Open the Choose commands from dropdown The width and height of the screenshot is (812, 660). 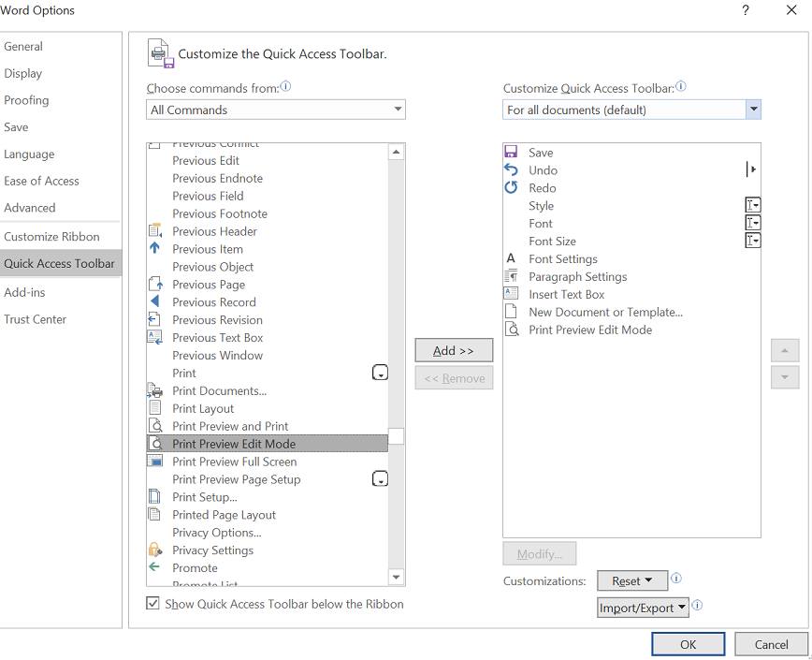[275, 110]
